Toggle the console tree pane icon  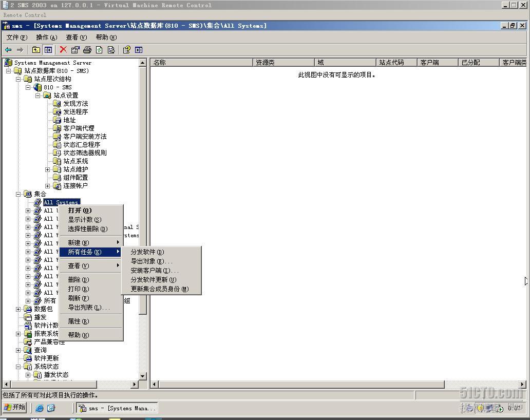(x=48, y=50)
